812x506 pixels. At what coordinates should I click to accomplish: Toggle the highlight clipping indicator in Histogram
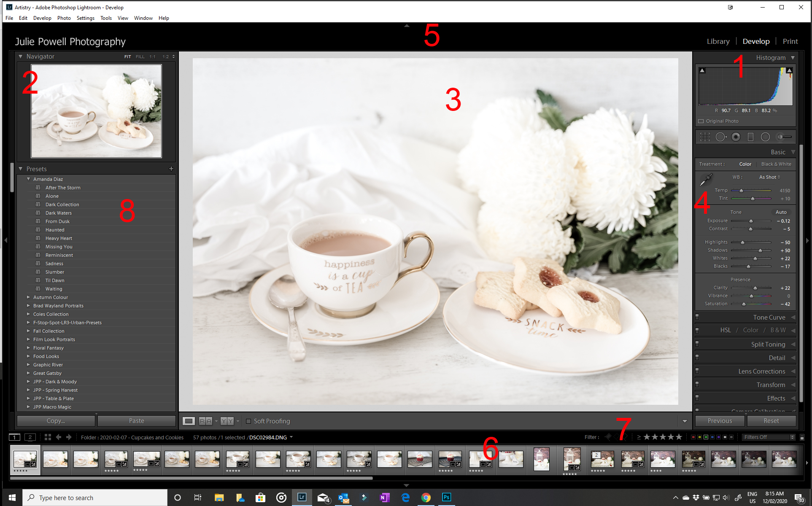point(789,70)
